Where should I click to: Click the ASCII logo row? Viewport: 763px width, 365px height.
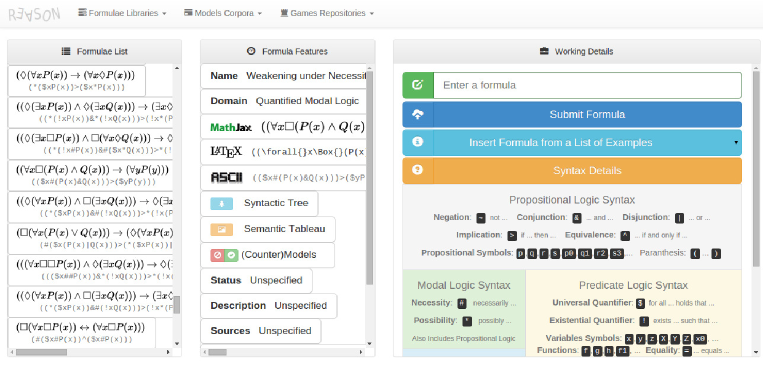283,178
